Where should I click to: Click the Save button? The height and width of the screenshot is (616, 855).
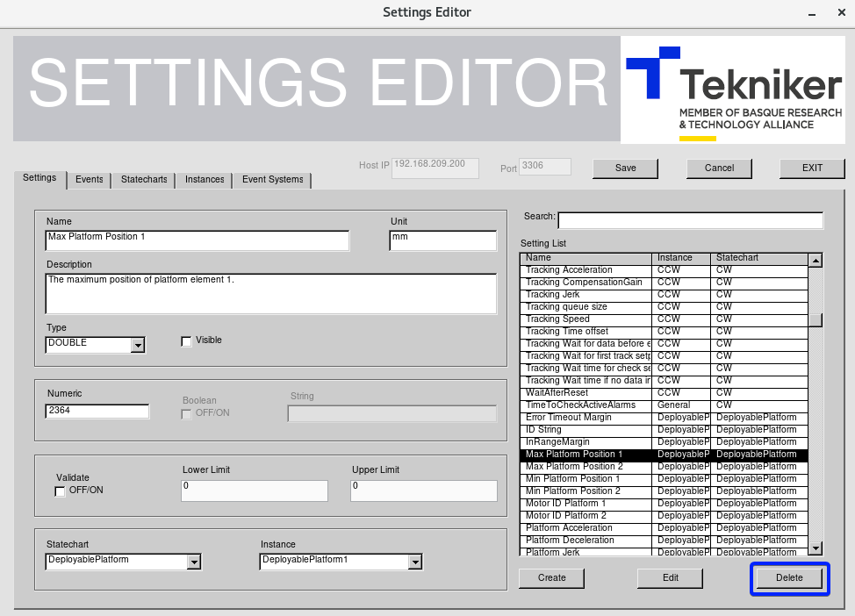point(625,168)
